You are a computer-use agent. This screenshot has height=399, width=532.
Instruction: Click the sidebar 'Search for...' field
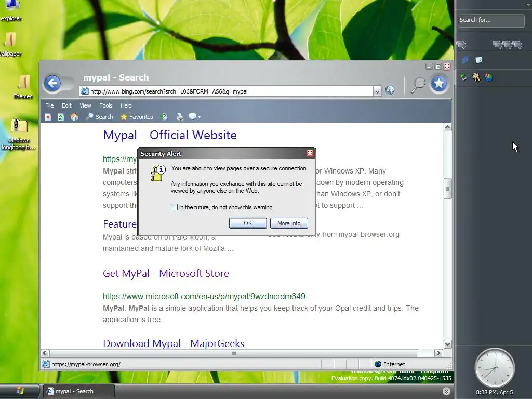pos(490,20)
